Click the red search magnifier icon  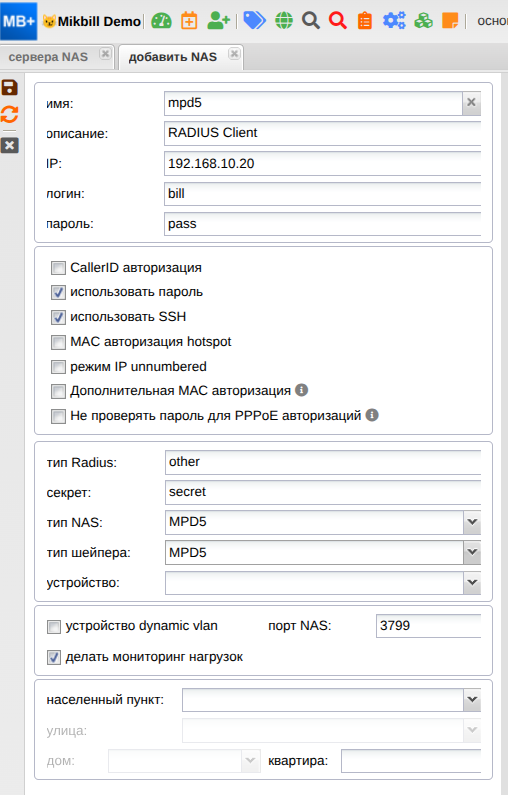coord(338,21)
